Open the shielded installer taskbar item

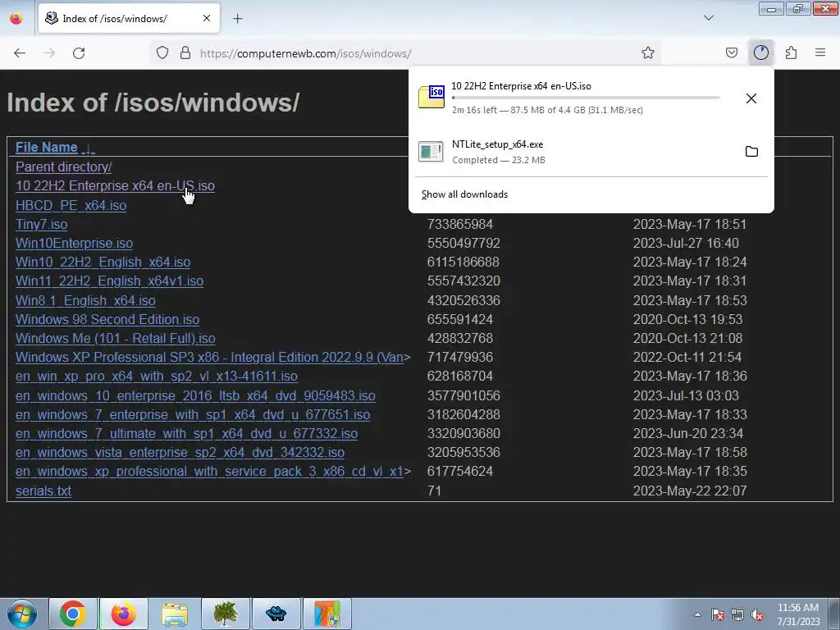[327, 614]
